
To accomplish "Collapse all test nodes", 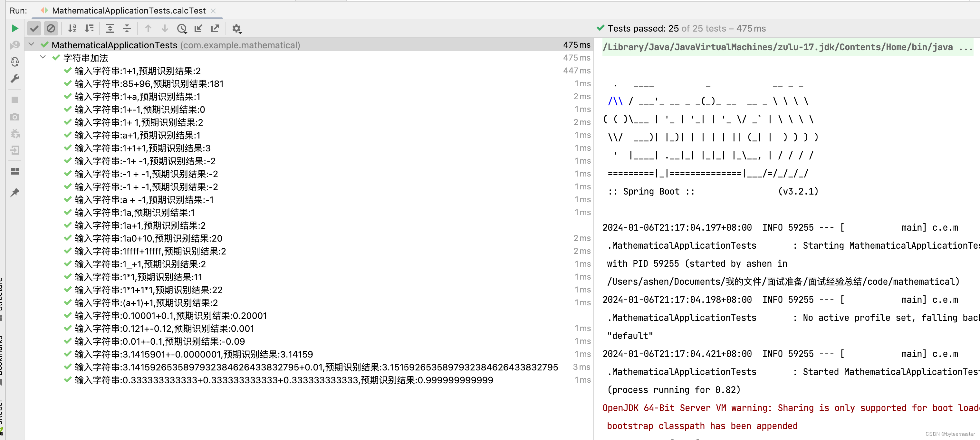I will (127, 29).
